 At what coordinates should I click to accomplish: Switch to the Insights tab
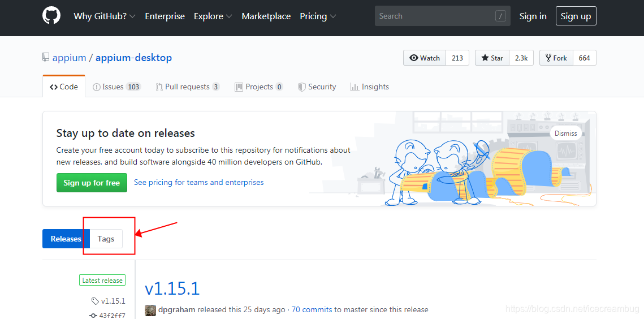click(369, 87)
